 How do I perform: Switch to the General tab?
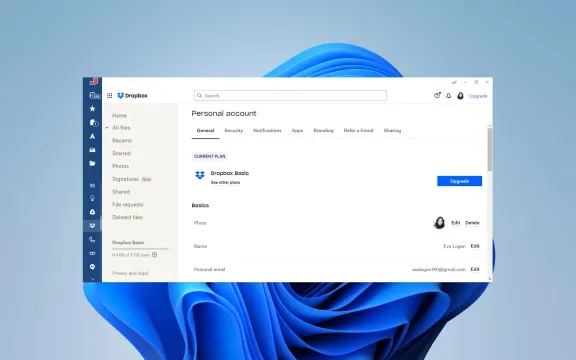point(205,130)
